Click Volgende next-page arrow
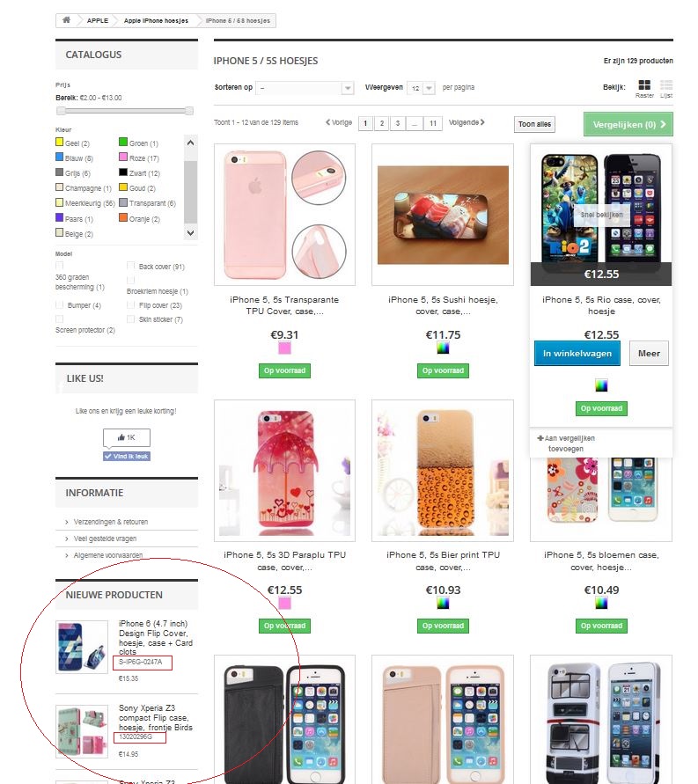698x784 pixels. pyautogui.click(x=482, y=122)
